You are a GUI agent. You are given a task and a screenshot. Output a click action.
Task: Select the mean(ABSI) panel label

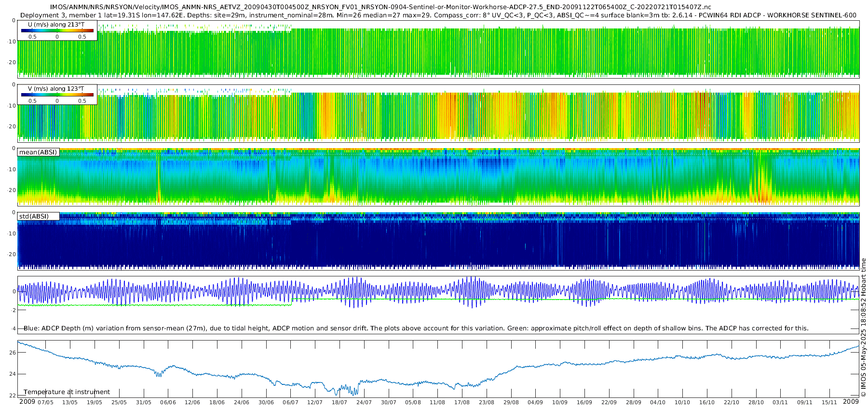[38, 152]
